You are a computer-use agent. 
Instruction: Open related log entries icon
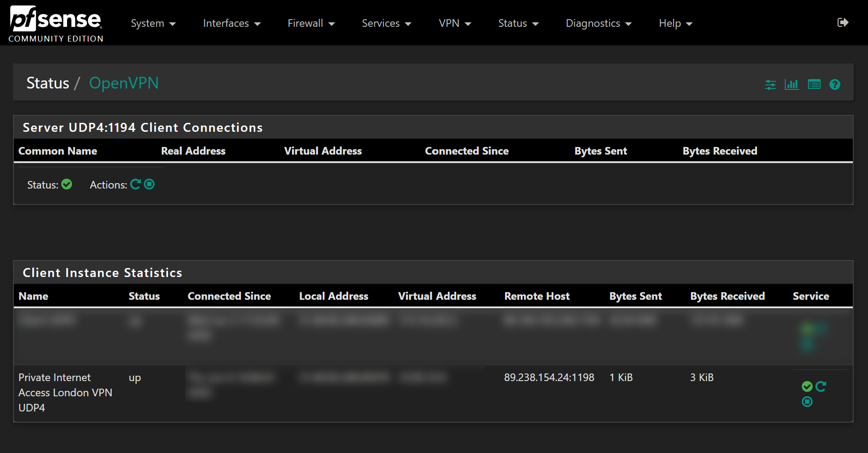pos(814,84)
